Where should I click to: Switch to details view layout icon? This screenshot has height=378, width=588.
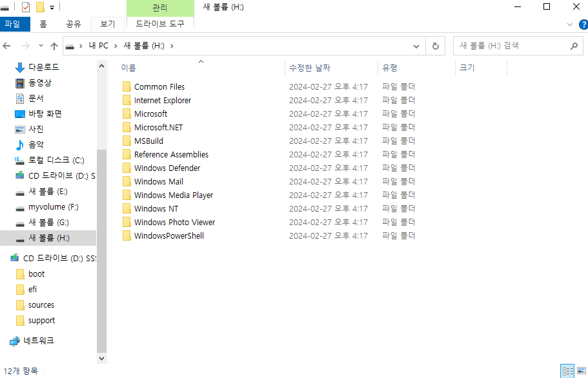coord(567,371)
